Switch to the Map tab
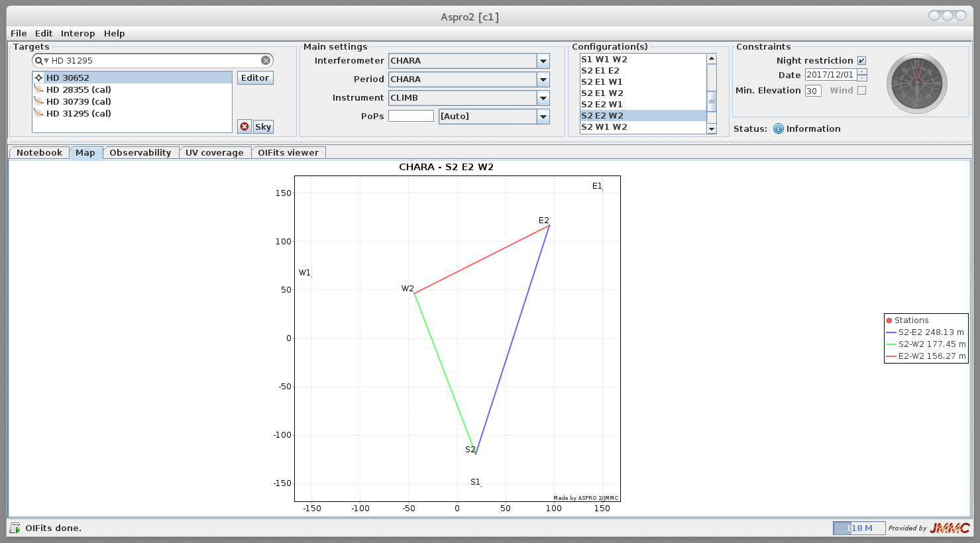 (x=85, y=152)
